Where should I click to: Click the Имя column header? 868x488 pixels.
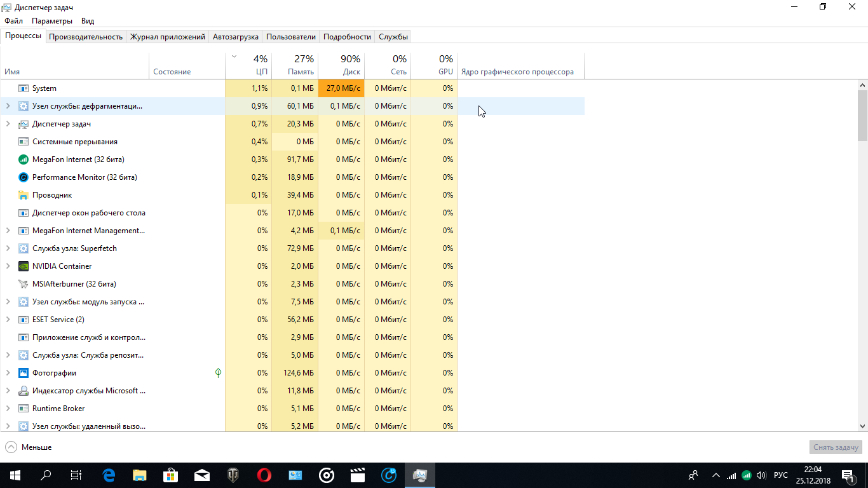[x=75, y=65]
